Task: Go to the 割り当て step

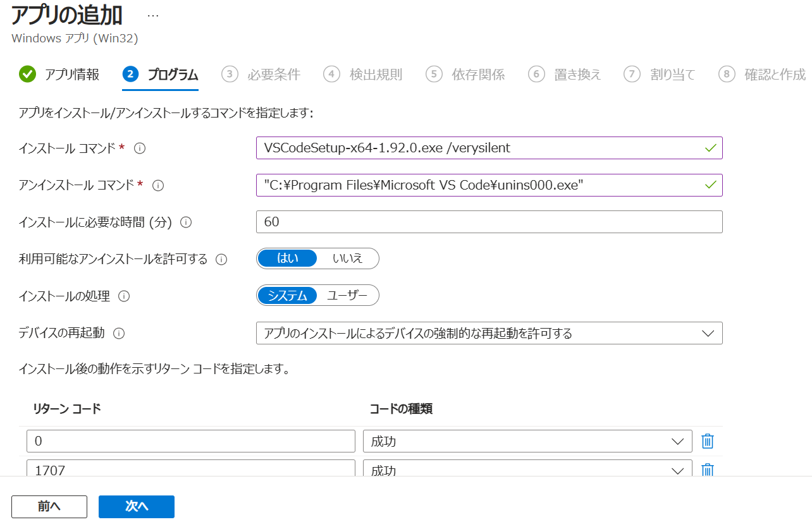Action: point(660,75)
